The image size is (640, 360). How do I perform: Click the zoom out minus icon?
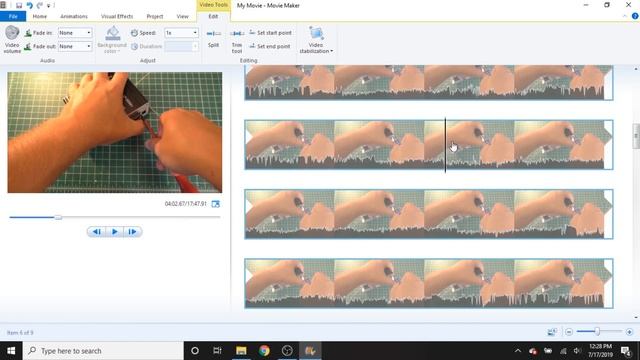tap(569, 332)
